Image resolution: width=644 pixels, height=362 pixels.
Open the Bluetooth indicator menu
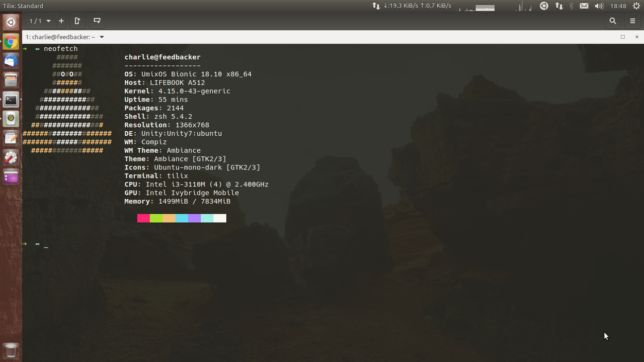[571, 6]
